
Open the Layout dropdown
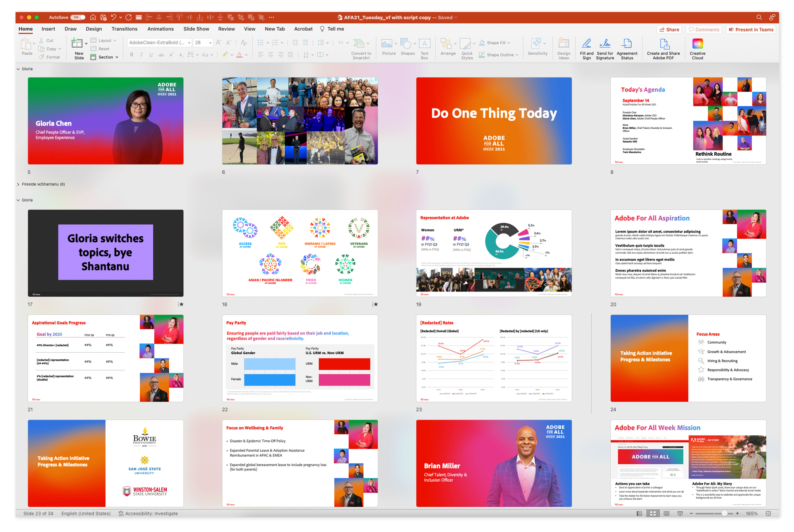[x=104, y=40]
